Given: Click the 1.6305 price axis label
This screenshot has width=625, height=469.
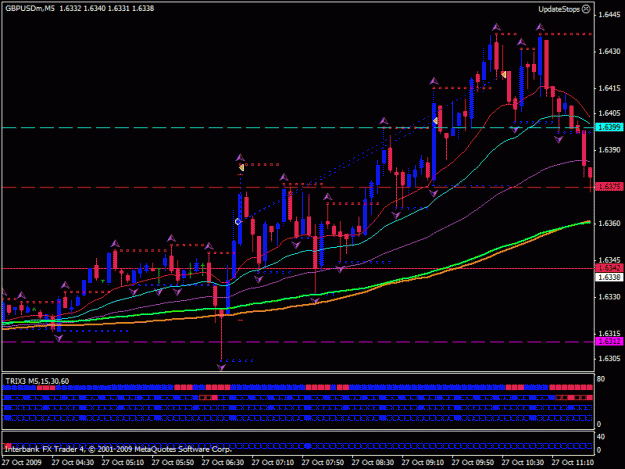Looking at the screenshot, I should [609, 359].
